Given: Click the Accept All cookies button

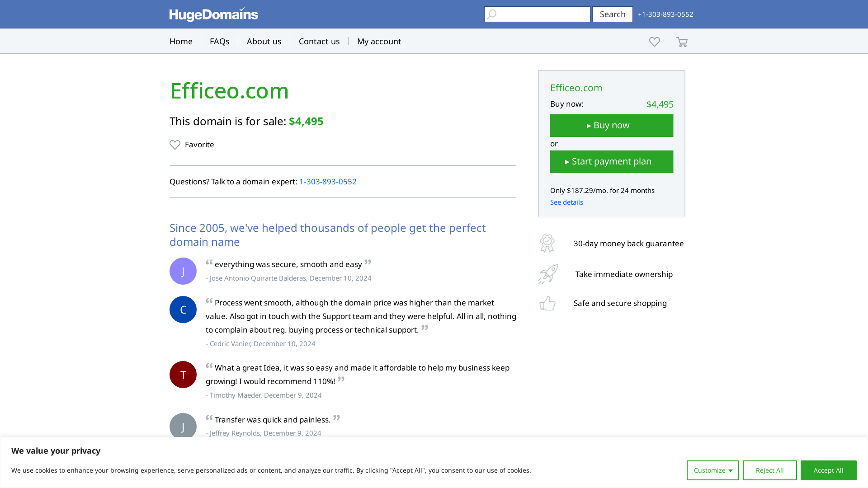Looking at the screenshot, I should tap(828, 470).
